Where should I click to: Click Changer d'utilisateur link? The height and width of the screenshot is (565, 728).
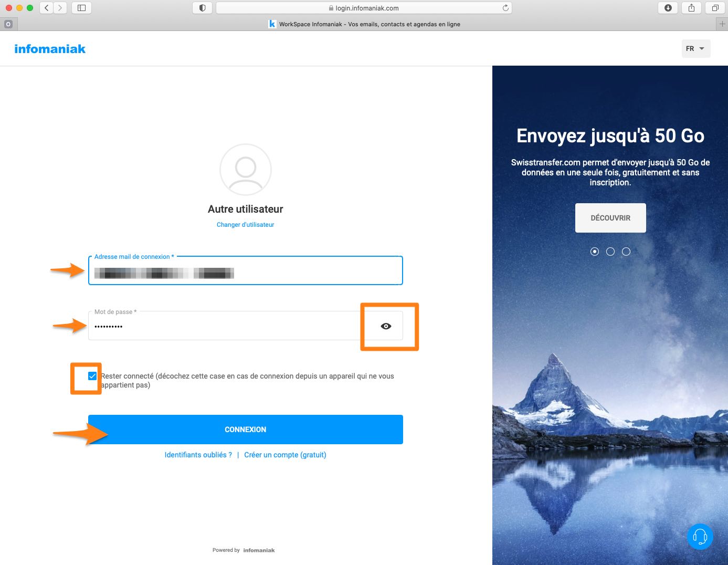[x=246, y=225]
